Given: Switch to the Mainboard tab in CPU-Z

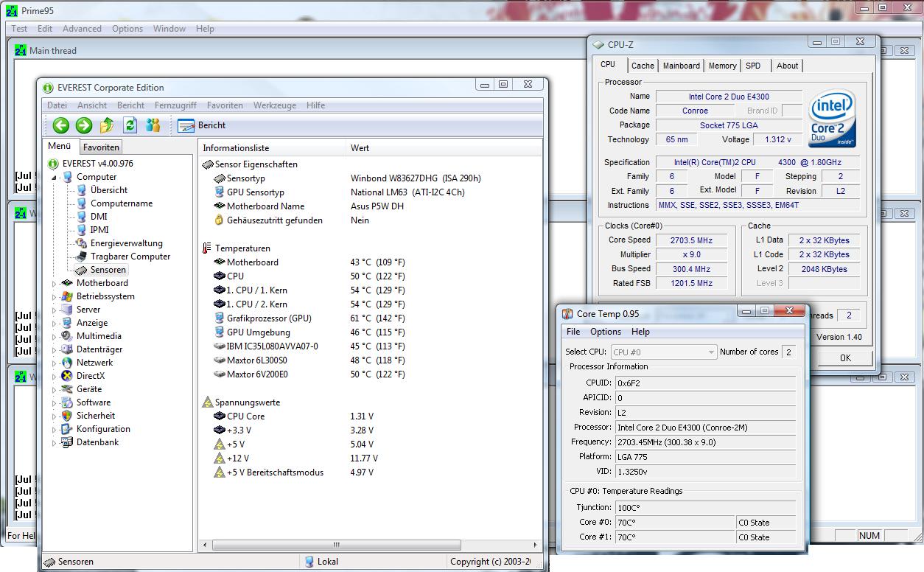Looking at the screenshot, I should (x=682, y=66).
